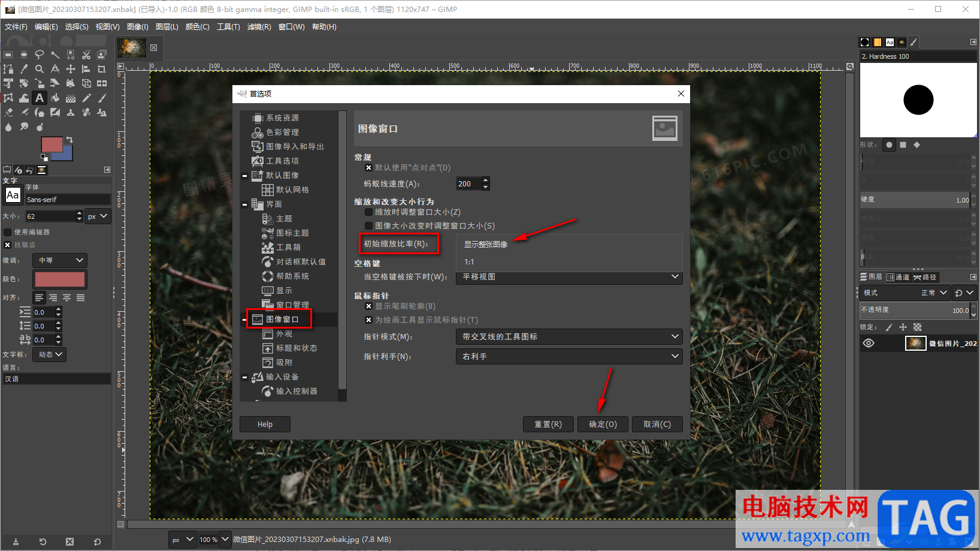
Task: Select the Fuzzy Select magic wand tool
Action: [x=55, y=55]
